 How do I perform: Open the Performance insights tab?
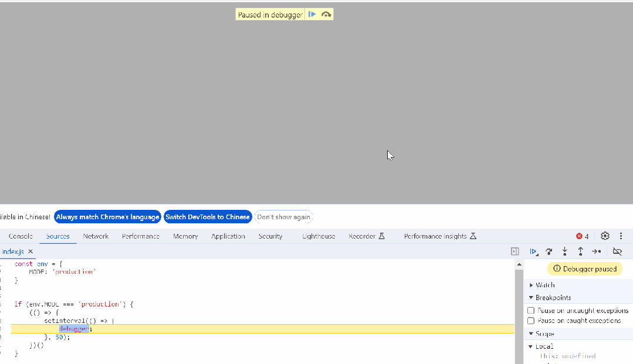point(440,236)
